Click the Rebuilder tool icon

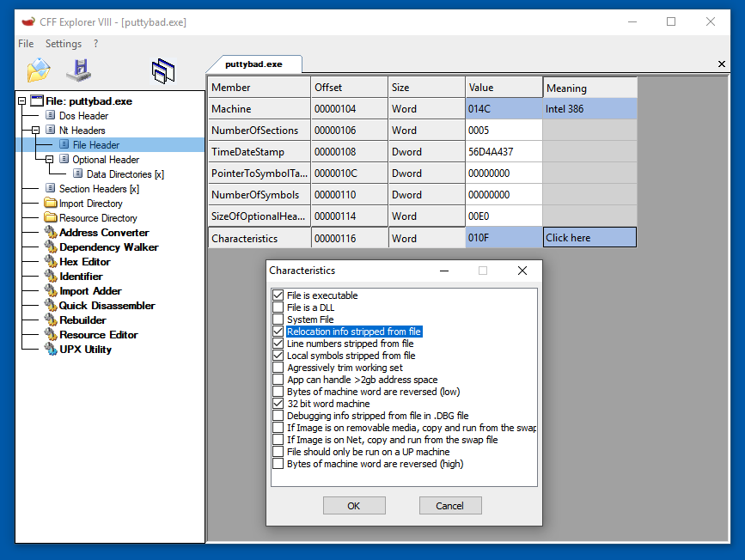51,320
